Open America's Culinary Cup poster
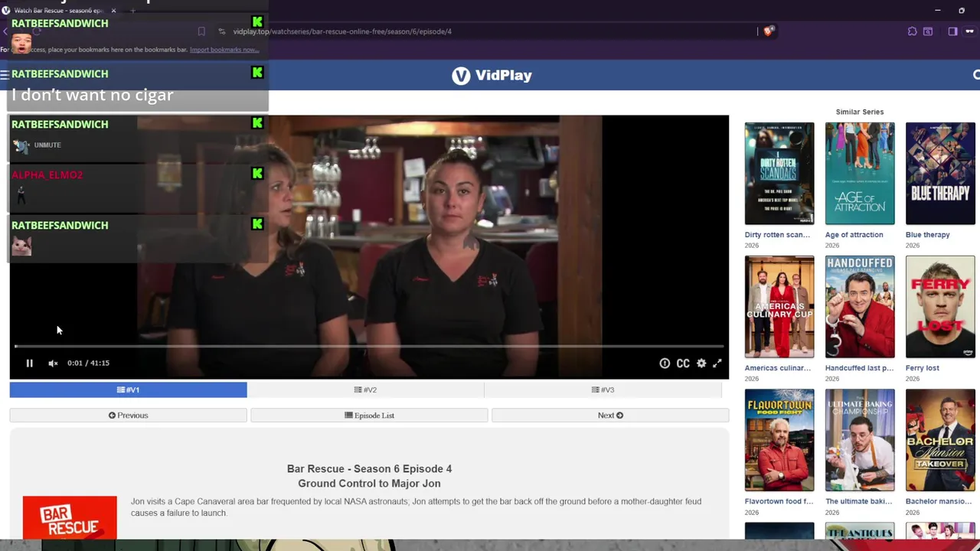The image size is (980, 551). pos(779,307)
